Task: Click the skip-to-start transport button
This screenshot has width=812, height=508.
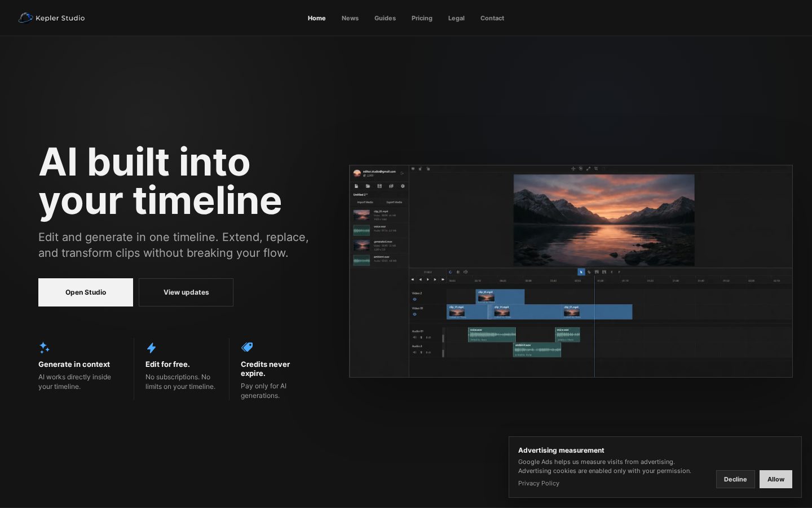Action: click(412, 279)
